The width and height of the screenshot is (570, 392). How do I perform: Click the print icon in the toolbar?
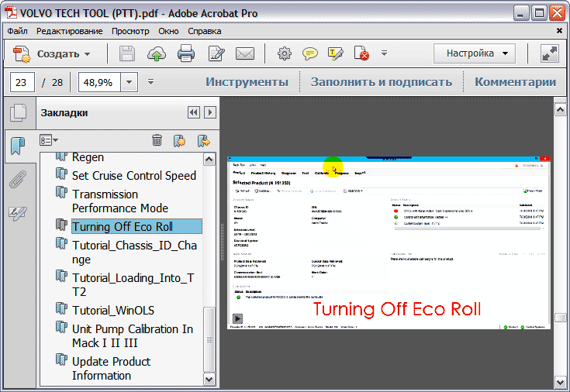(186, 54)
